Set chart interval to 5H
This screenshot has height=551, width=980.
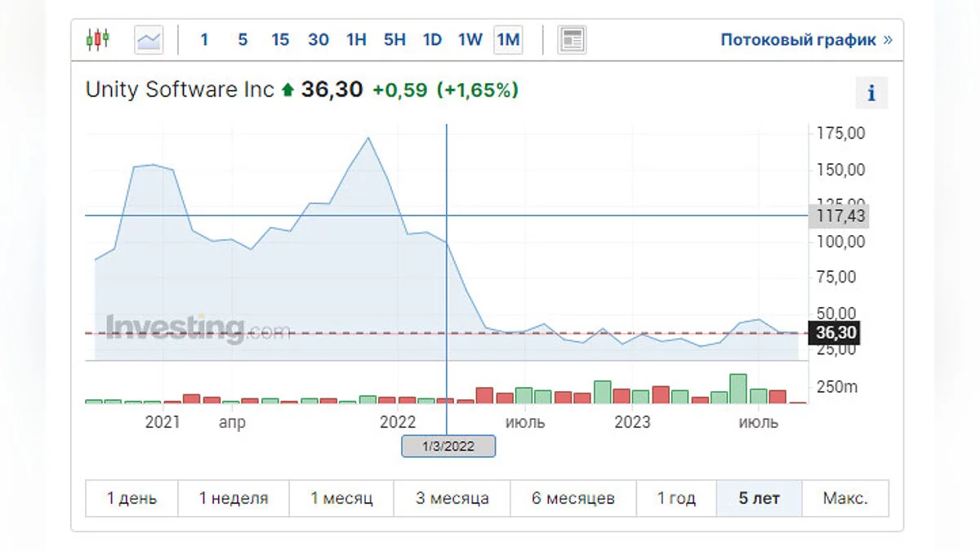click(x=394, y=39)
